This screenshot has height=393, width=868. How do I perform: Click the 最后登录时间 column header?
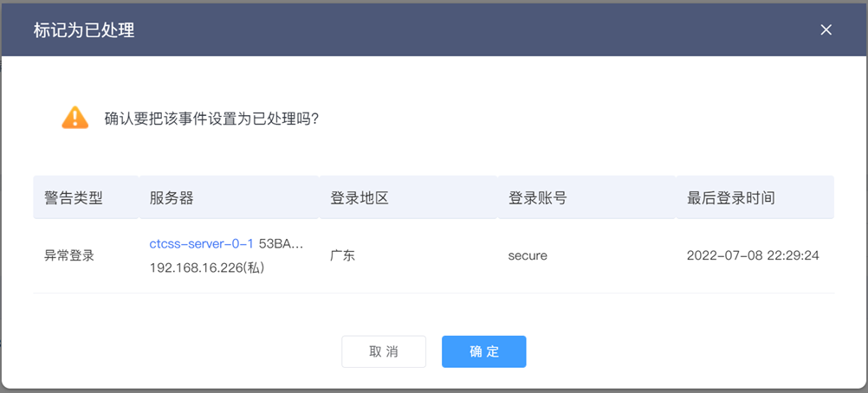(731, 198)
